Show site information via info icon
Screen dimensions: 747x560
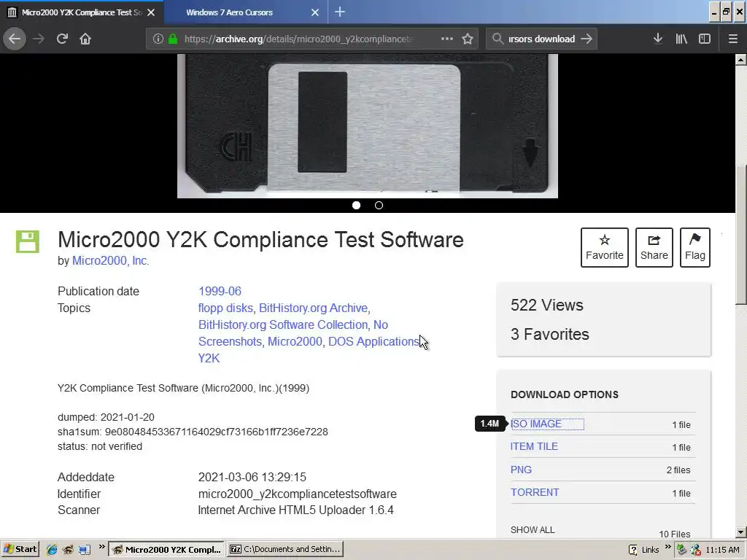(x=158, y=39)
